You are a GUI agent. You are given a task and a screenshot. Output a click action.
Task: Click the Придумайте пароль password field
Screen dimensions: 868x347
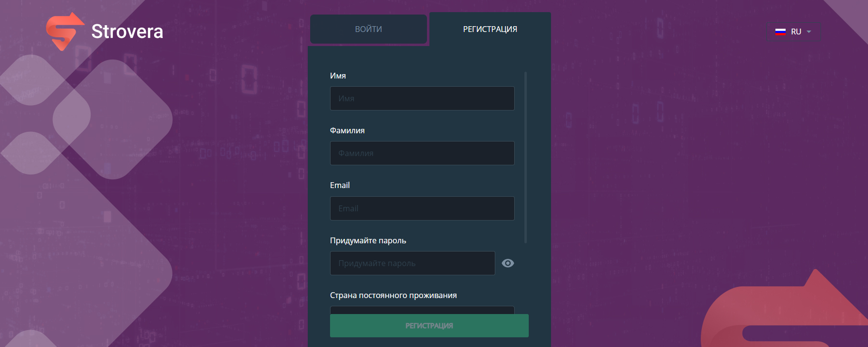pyautogui.click(x=412, y=263)
